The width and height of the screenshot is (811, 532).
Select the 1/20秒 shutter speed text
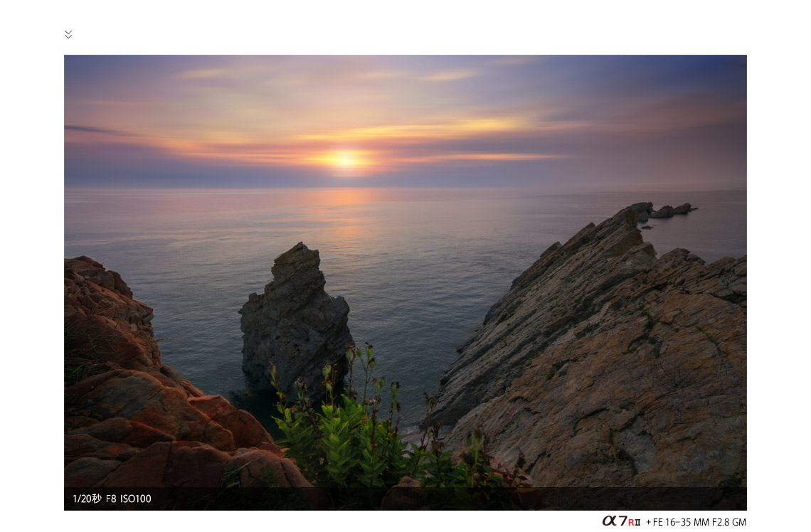click(x=87, y=499)
